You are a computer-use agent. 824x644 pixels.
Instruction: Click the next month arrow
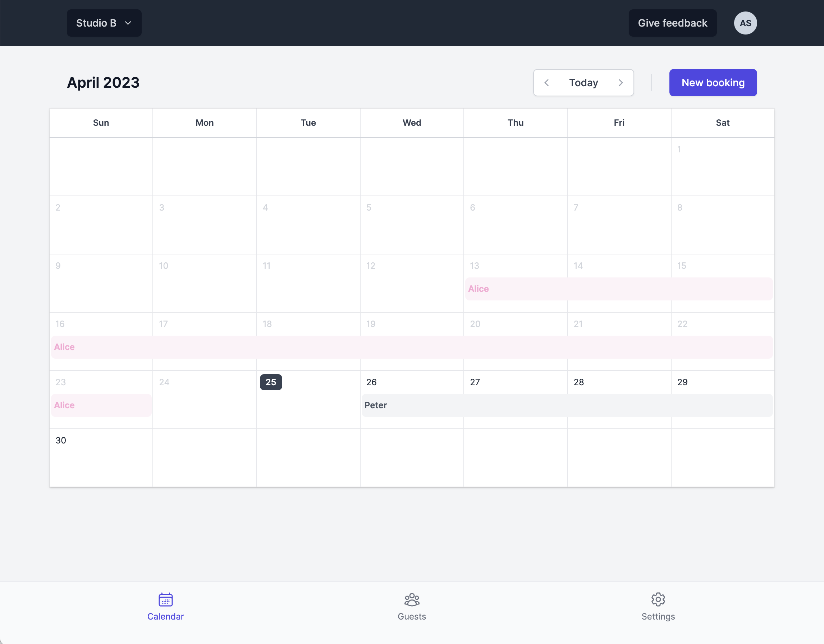(x=621, y=83)
